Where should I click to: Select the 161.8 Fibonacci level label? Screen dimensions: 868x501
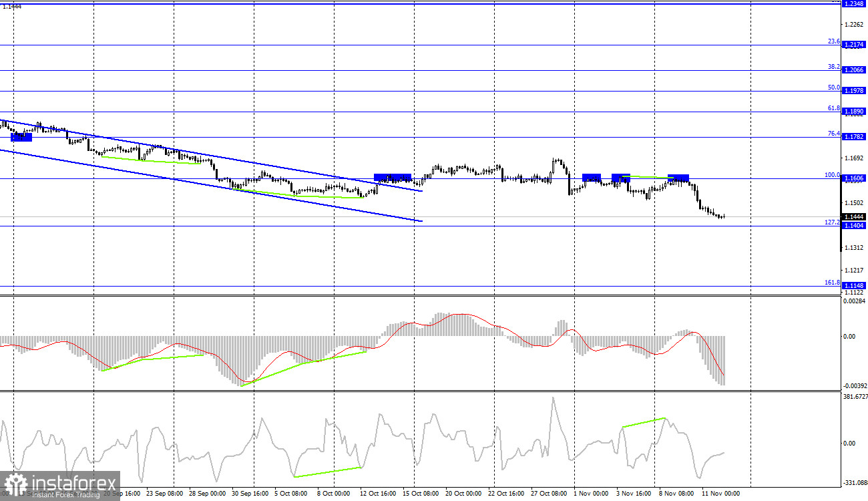pyautogui.click(x=832, y=283)
